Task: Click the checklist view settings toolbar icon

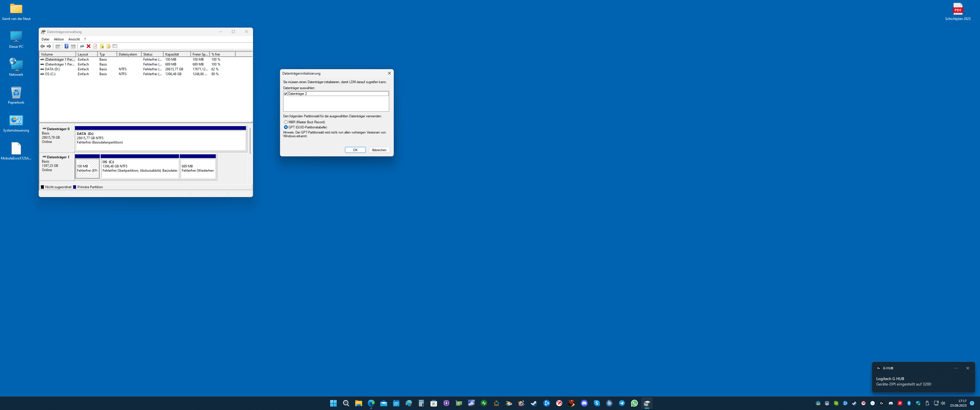Action: (x=115, y=46)
